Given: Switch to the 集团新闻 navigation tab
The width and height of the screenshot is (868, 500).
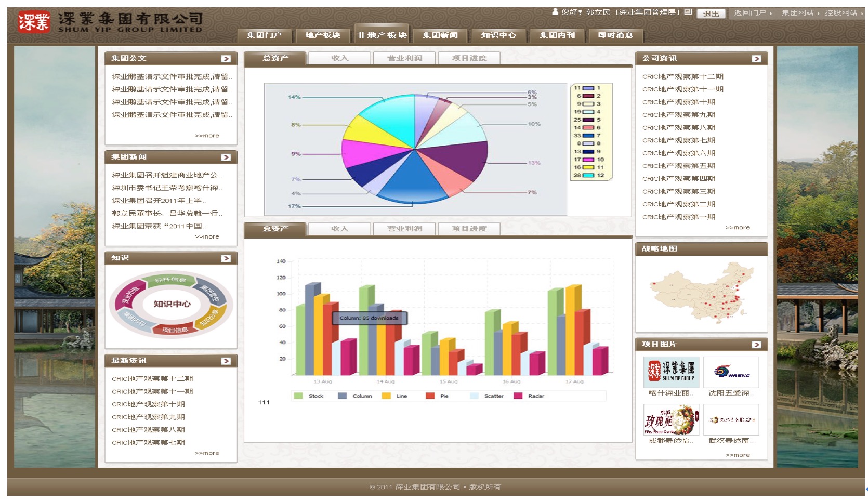Looking at the screenshot, I should (440, 35).
